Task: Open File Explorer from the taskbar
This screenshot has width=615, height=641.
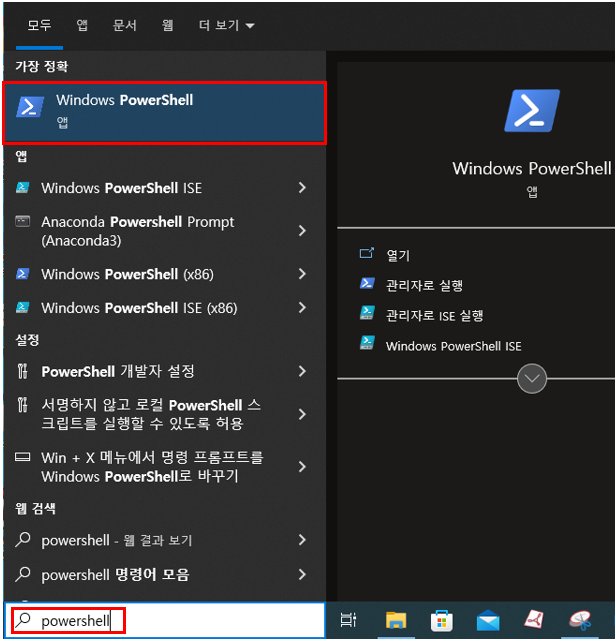Action: click(x=396, y=620)
